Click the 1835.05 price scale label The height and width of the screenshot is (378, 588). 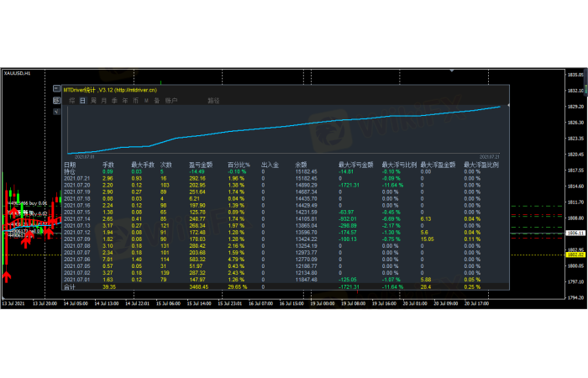575,75
